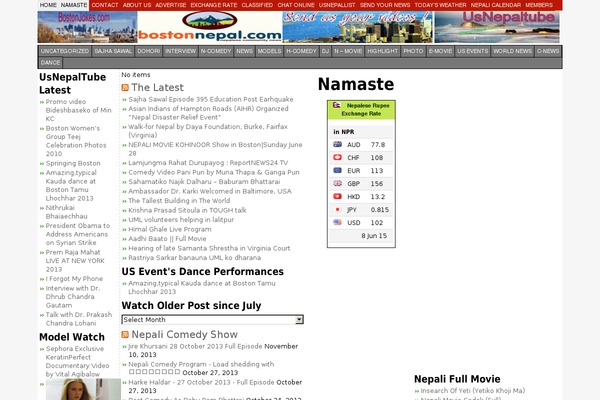
Task: Open CONTACT in the top menu
Action: coord(105,5)
